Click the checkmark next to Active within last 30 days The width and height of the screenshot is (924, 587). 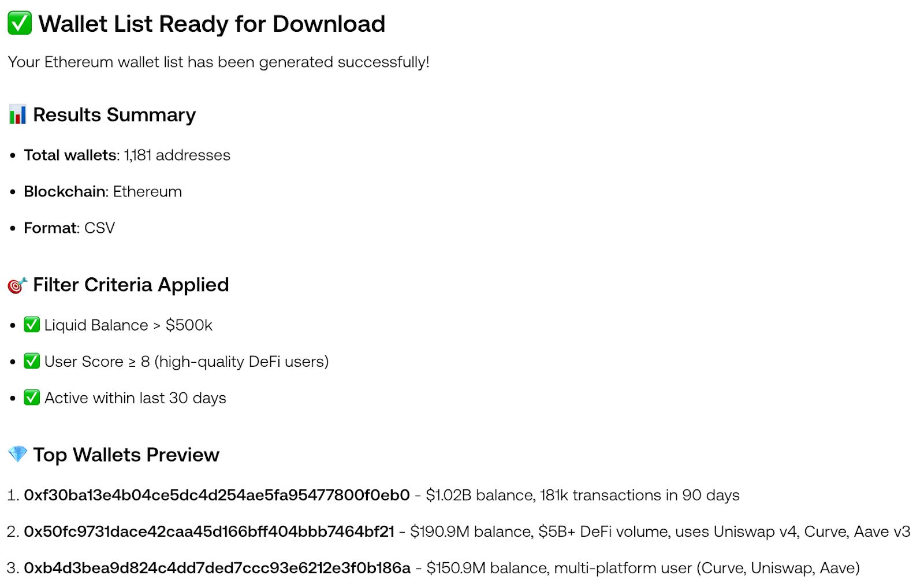tap(32, 397)
